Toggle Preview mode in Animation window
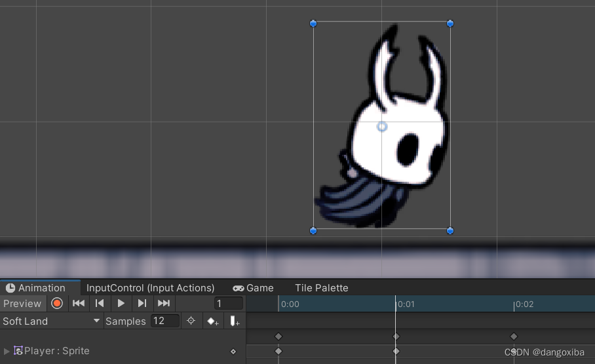The width and height of the screenshot is (595, 364). point(22,303)
